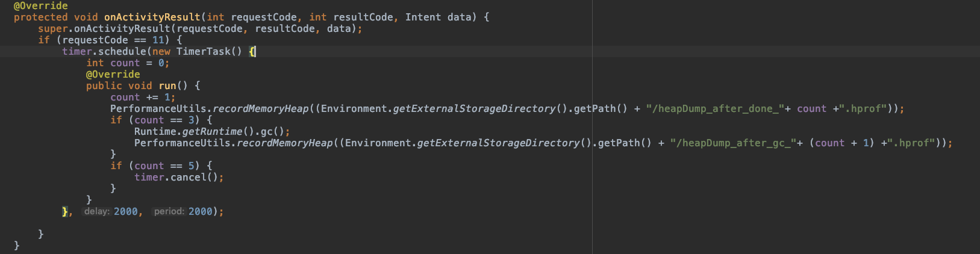
Task: Click the 'count += 1' statement
Action: click(x=143, y=98)
